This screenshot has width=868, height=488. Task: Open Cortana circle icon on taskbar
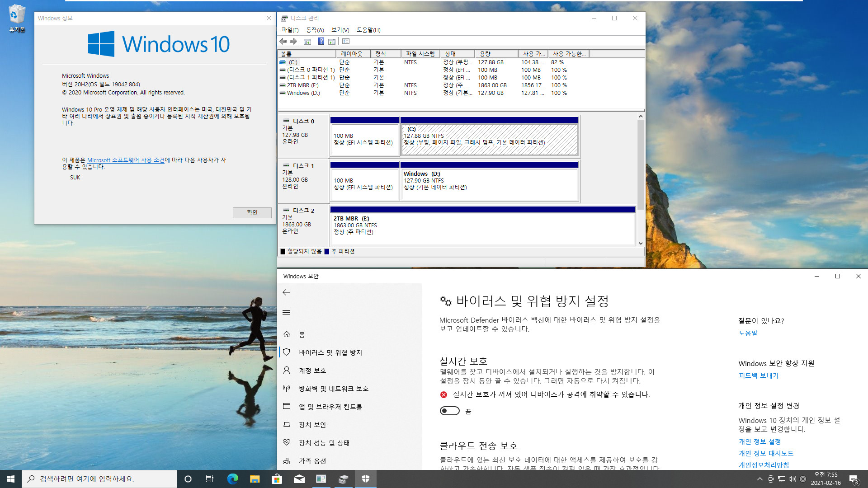click(x=188, y=479)
